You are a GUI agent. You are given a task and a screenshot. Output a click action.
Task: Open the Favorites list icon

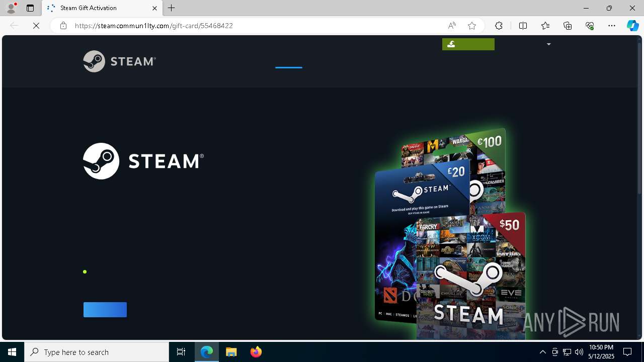coord(545,26)
